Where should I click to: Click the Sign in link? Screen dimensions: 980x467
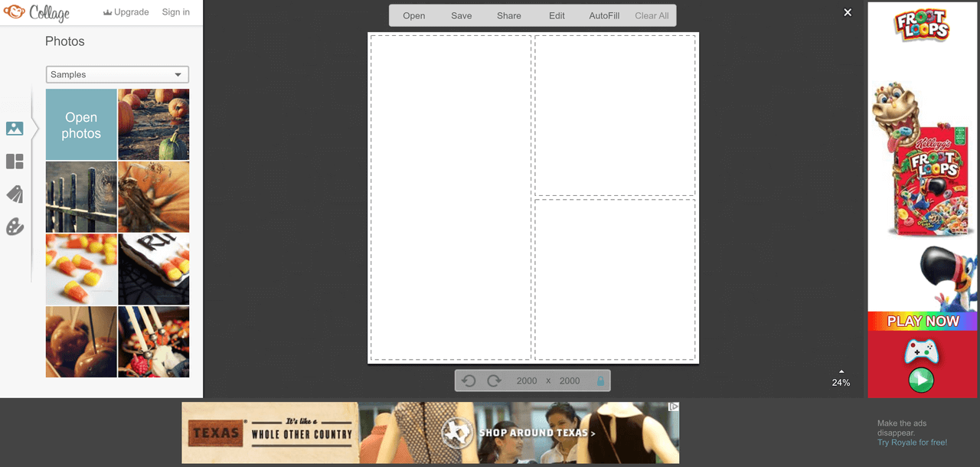click(x=175, y=12)
